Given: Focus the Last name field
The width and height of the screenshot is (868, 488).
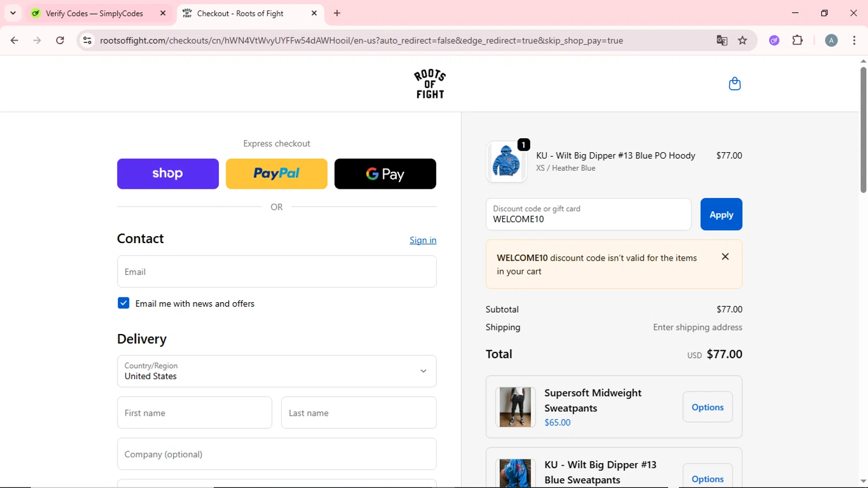Looking at the screenshot, I should [x=359, y=413].
